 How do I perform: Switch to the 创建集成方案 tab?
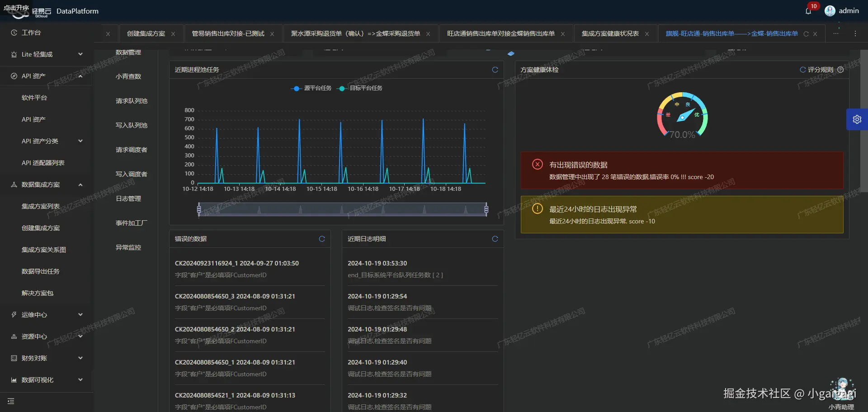tap(146, 33)
